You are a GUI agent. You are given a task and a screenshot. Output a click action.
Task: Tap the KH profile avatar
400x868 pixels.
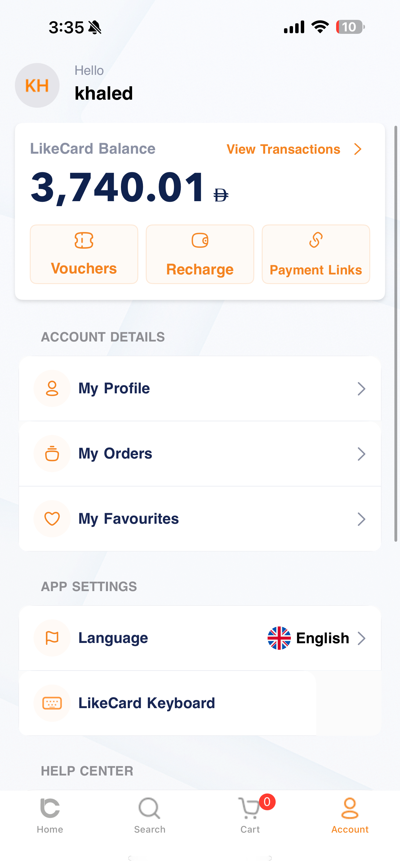[37, 86]
